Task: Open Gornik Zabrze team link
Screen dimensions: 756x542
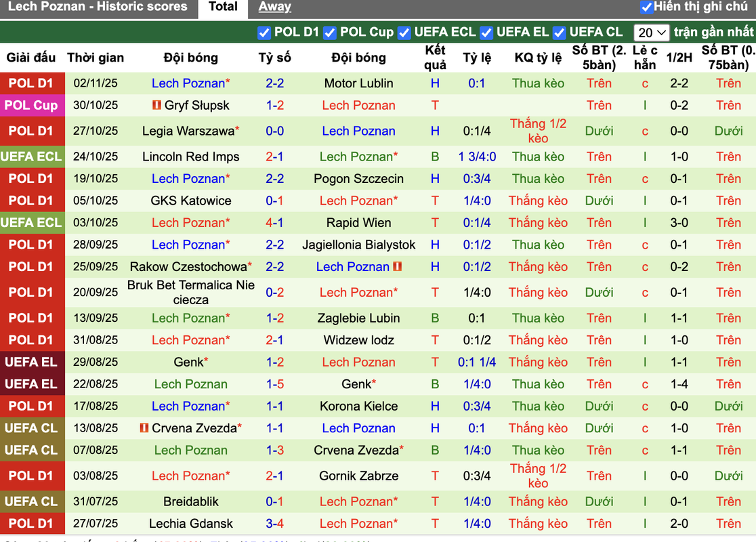Action: click(x=359, y=476)
